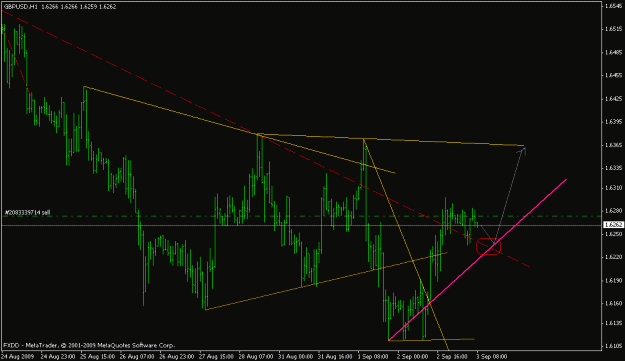Click the 1.6135 price axis label
Screen dimensions: 625x361
tap(614, 323)
